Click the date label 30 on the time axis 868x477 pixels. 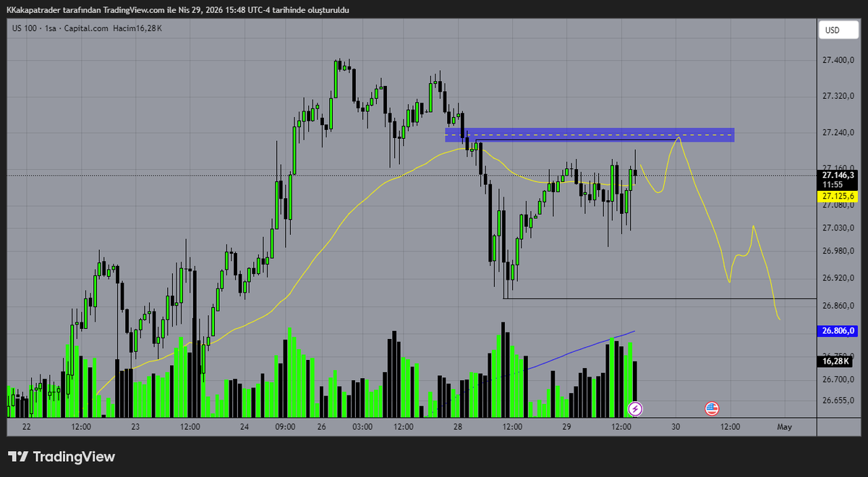pos(676,427)
